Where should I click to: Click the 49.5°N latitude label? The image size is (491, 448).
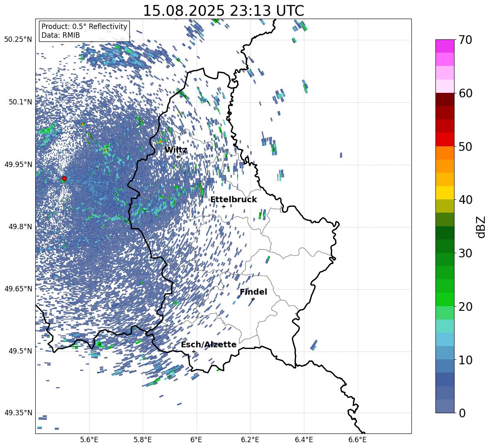[20, 351]
